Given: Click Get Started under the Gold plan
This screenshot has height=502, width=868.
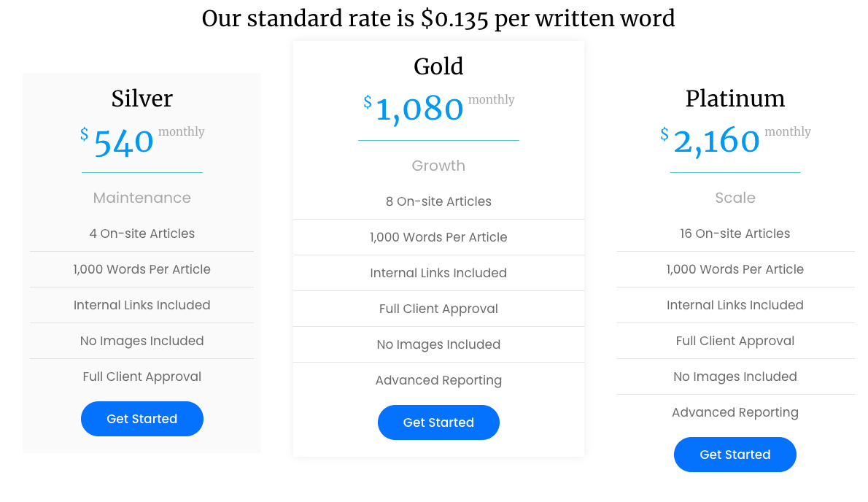Looking at the screenshot, I should (438, 422).
